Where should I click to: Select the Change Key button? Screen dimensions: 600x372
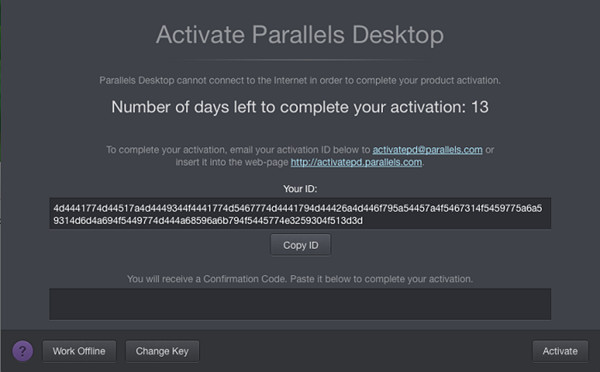pyautogui.click(x=162, y=351)
